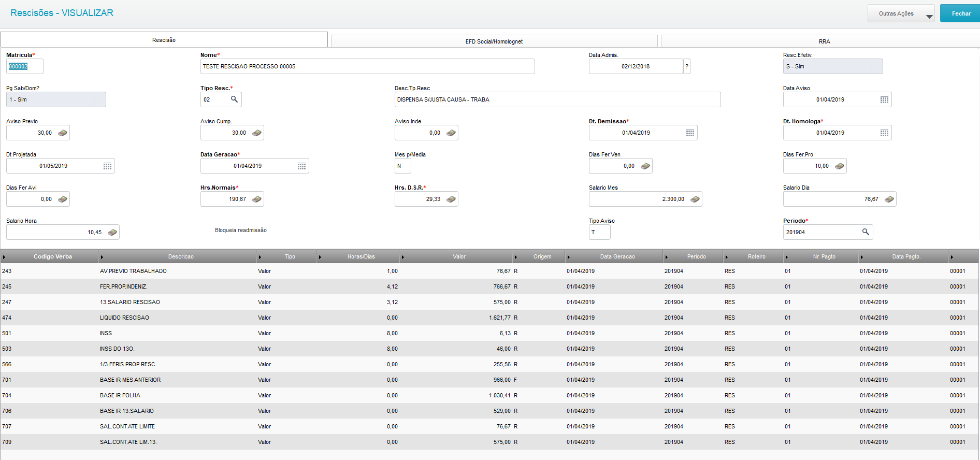Click the Fechar button
This screenshot has width=980, height=460.
[x=961, y=13]
